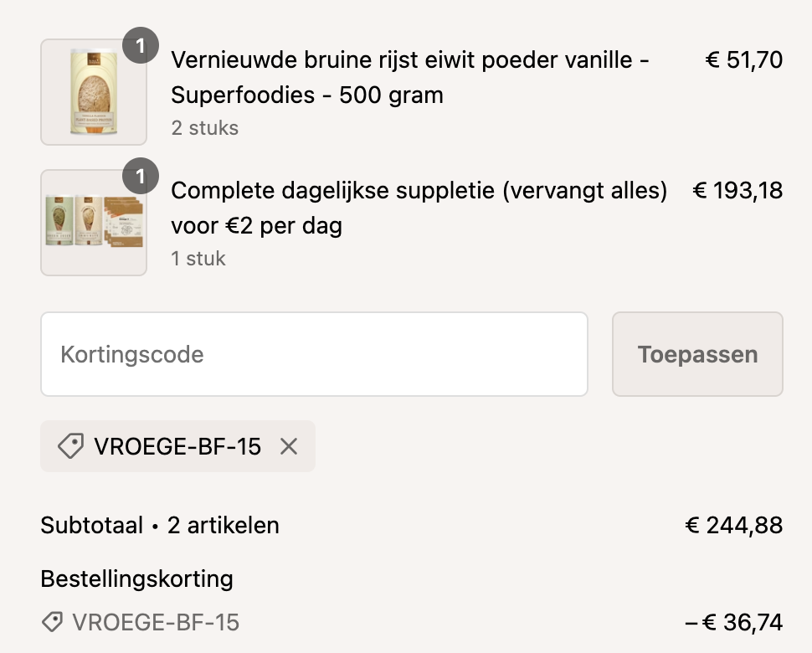Click the "2 stuks" quantity text
This screenshot has width=812, height=653.
[205, 128]
